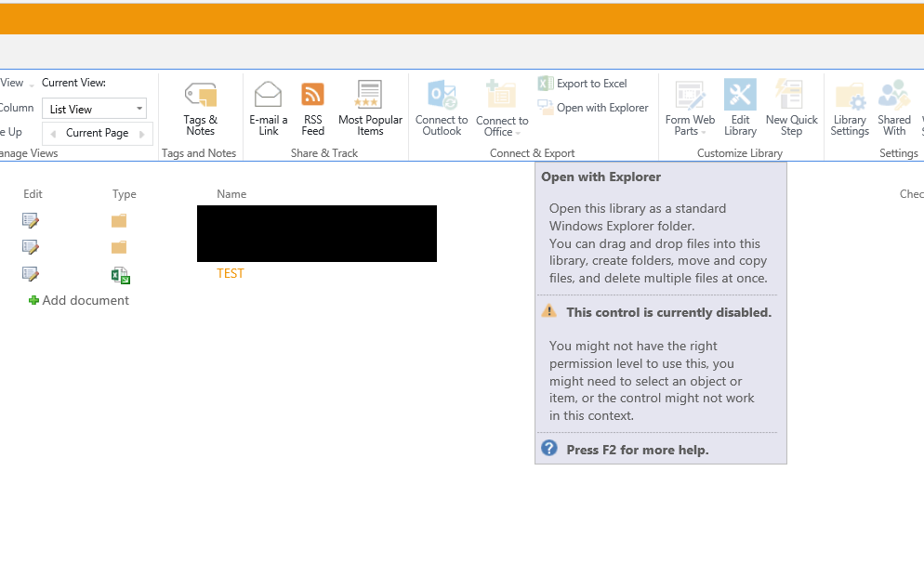Open Library Settings
This screenshot has width=924, height=563.
850,110
